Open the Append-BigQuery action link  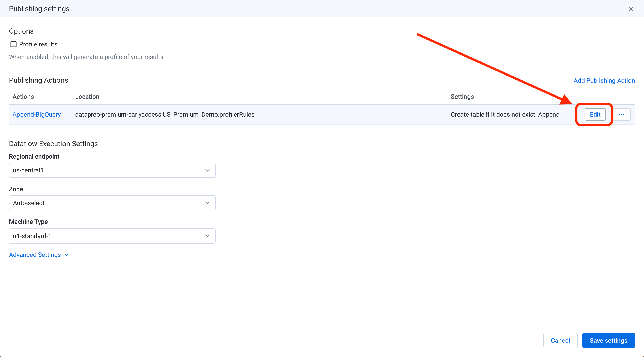[x=37, y=114]
